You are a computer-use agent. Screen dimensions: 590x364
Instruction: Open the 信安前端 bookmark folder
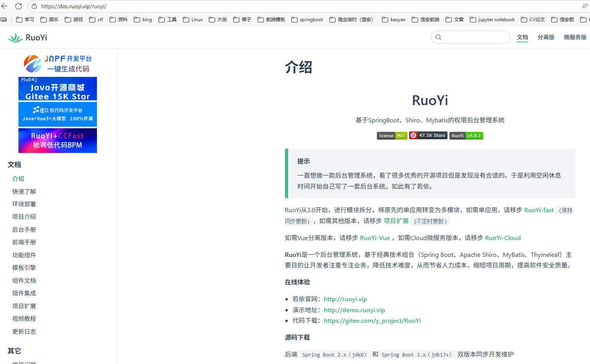point(426,20)
